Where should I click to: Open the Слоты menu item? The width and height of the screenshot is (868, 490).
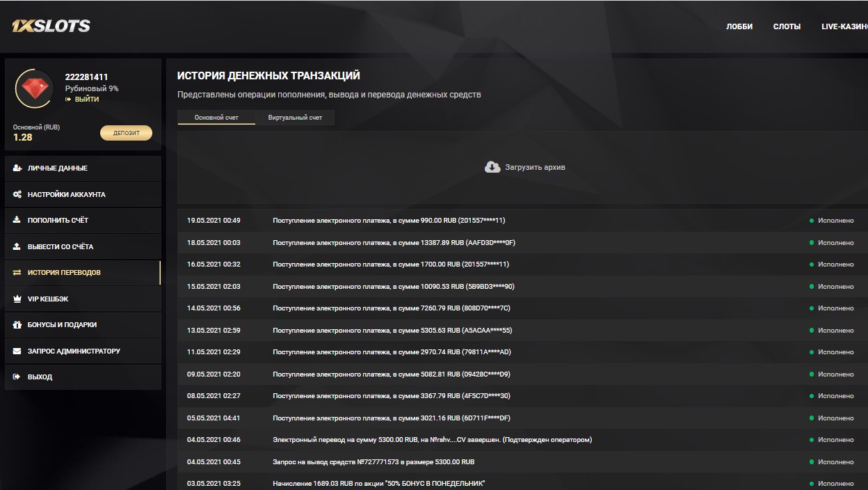(787, 26)
